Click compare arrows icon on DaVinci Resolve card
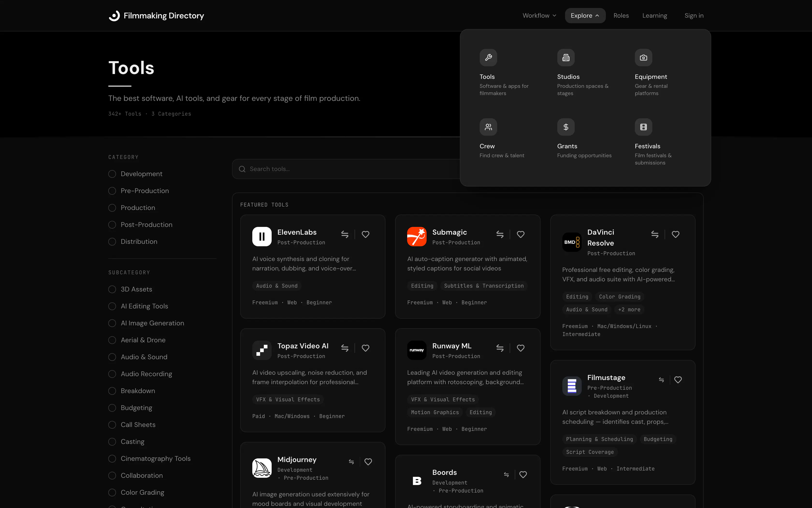 [x=655, y=234]
